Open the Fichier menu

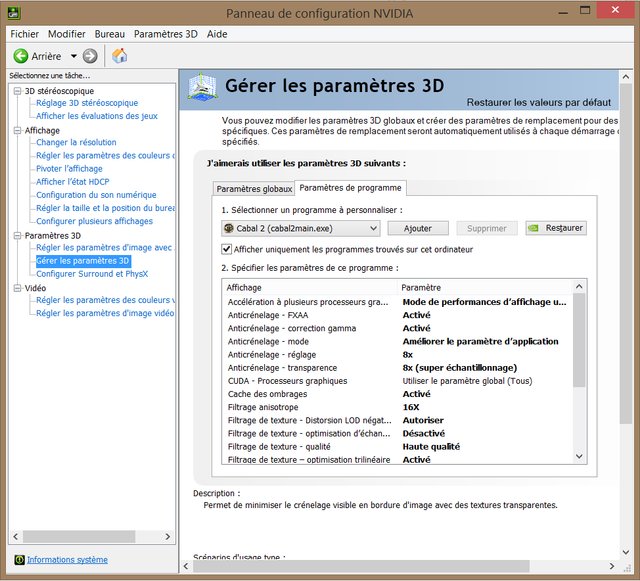click(24, 34)
